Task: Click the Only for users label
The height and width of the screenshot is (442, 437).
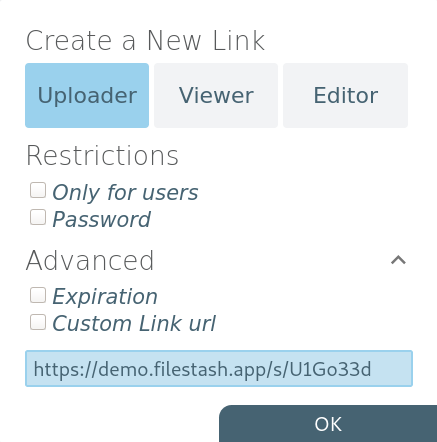Action: 125,193
